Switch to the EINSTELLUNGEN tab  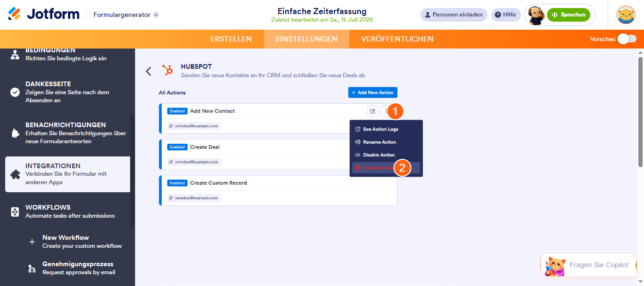306,39
